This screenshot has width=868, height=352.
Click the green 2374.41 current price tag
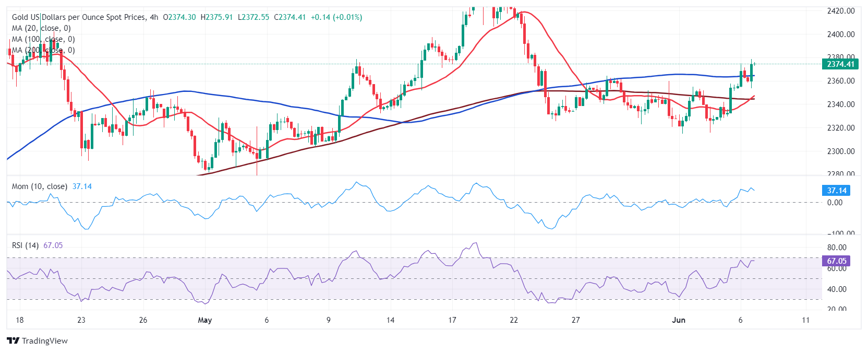click(840, 64)
